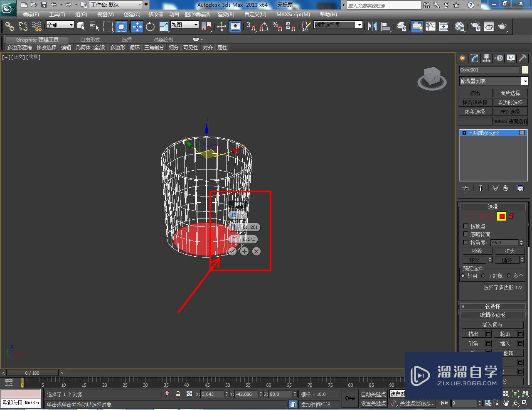
Task: Activate the Select and Scale tool
Action: pyautogui.click(x=163, y=27)
